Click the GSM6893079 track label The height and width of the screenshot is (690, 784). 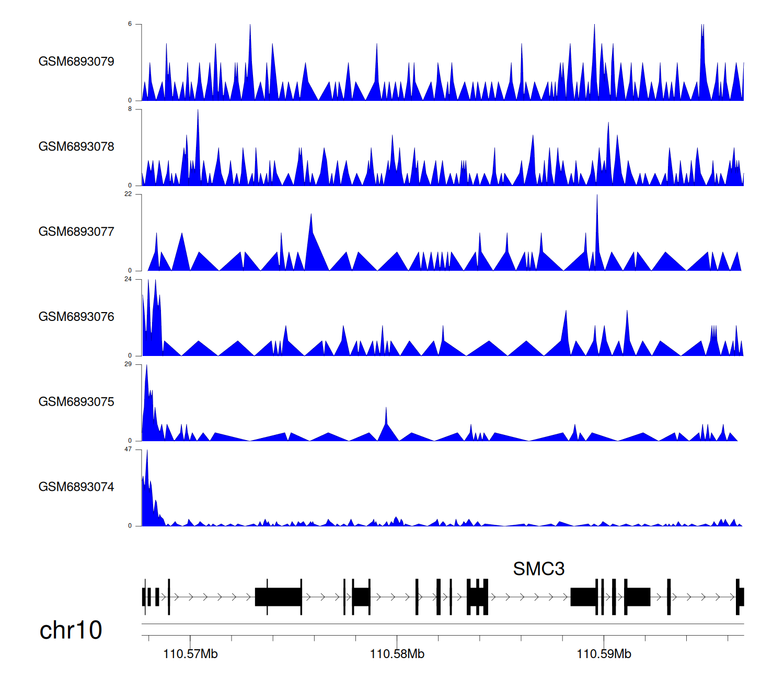76,62
